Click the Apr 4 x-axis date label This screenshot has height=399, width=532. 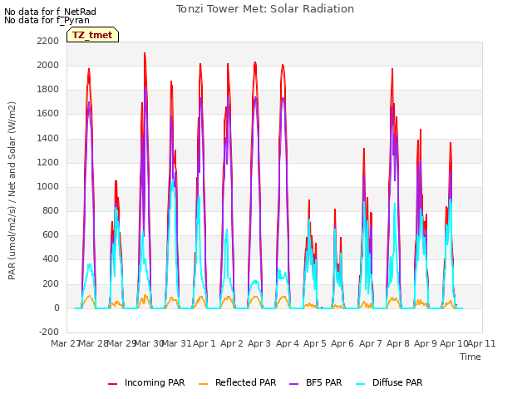[288, 343]
